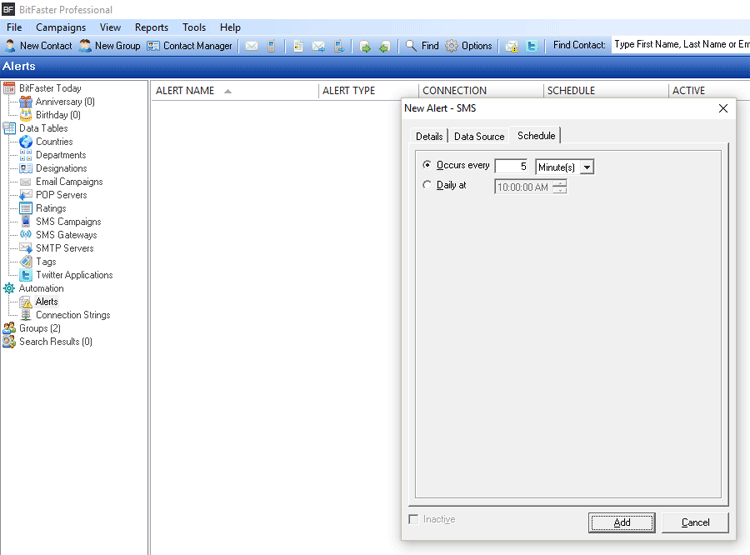
Task: Select the Schedule tab
Action: tap(536, 136)
